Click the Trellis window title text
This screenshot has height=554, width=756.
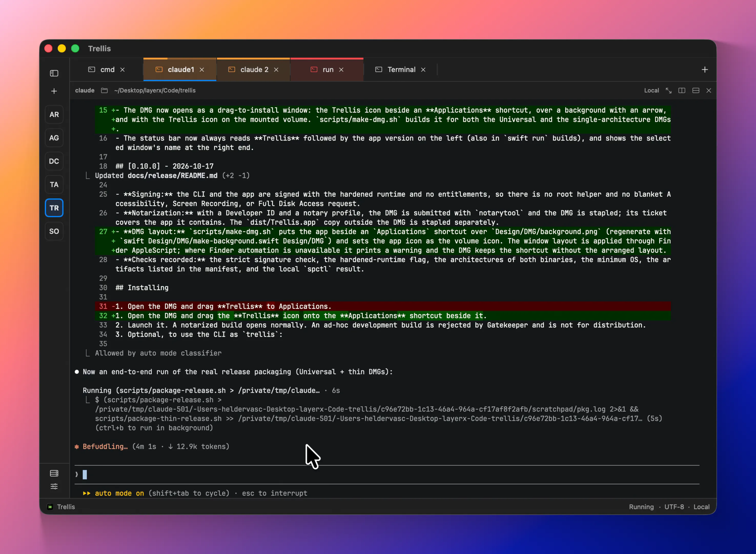click(x=99, y=49)
